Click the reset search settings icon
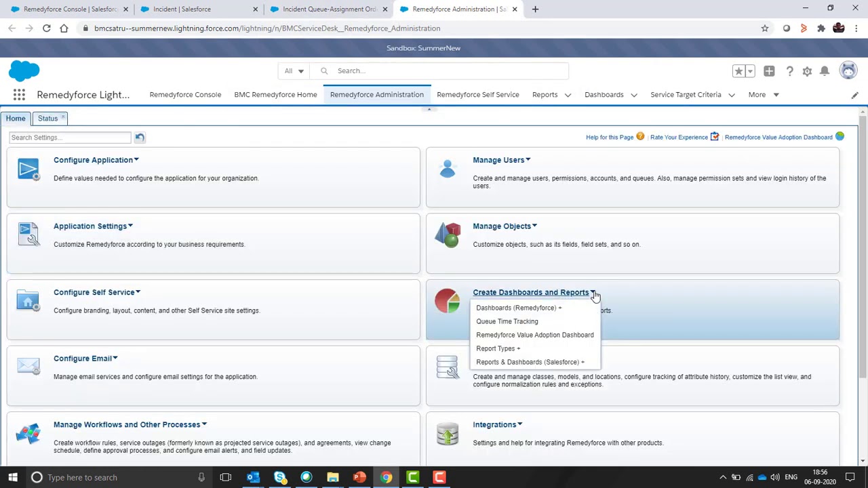The image size is (868, 488). click(140, 138)
